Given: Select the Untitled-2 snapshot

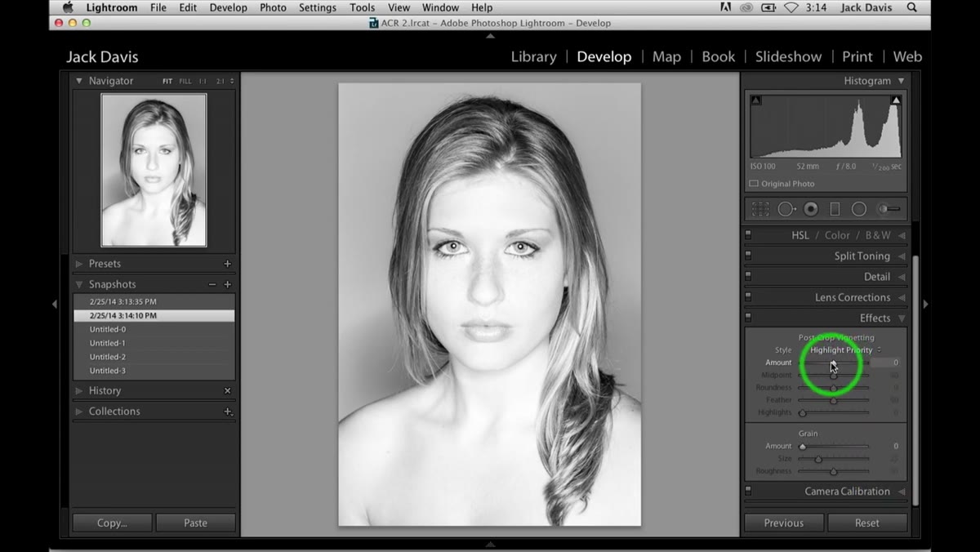Looking at the screenshot, I should point(154,357).
